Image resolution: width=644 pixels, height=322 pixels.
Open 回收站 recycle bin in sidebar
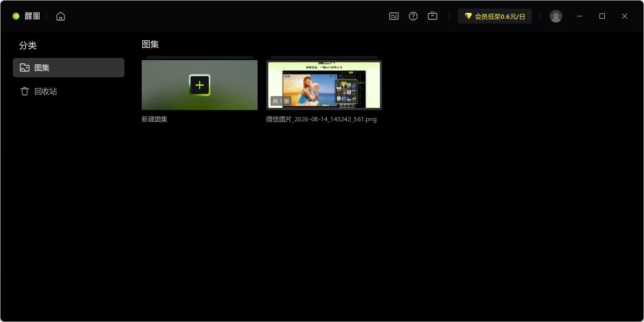coord(69,91)
